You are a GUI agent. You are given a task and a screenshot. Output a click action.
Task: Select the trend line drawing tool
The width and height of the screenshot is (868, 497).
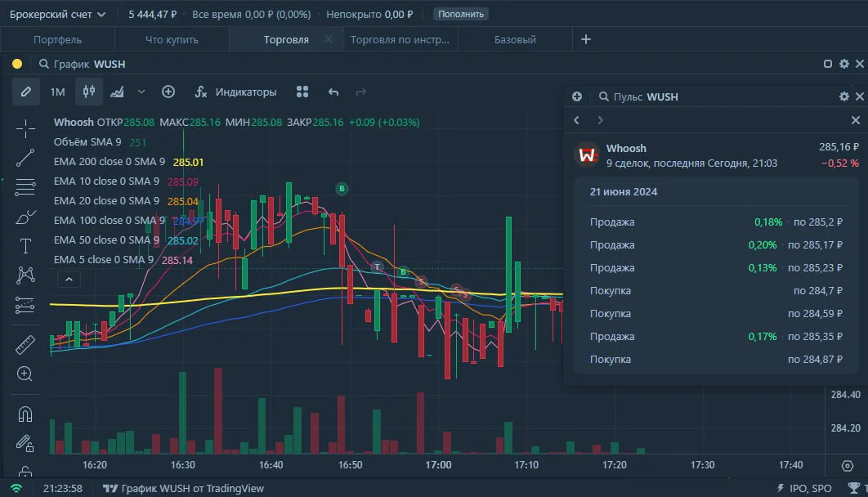pos(25,158)
